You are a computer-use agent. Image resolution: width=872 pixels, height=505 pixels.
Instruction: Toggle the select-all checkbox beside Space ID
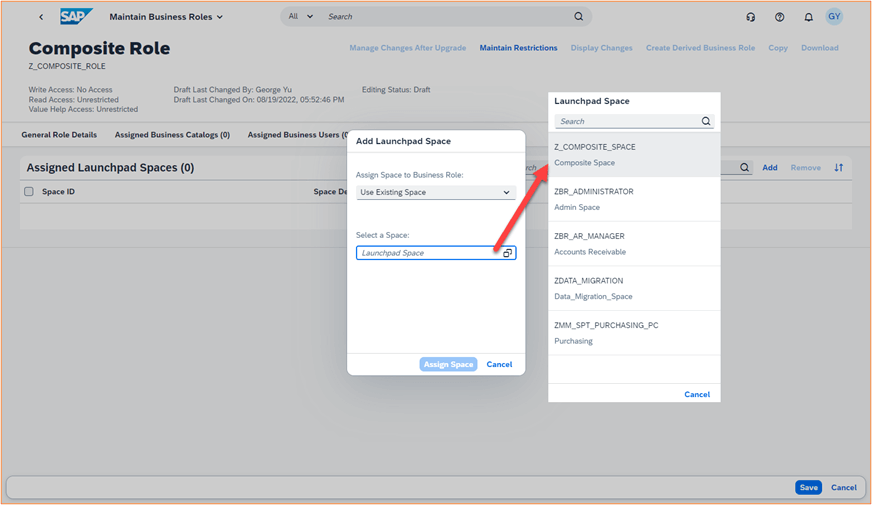(29, 191)
